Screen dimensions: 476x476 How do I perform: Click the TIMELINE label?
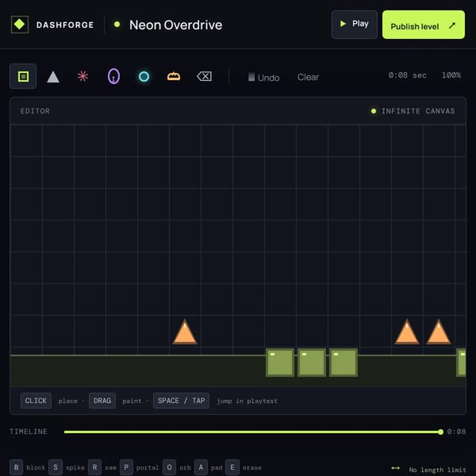click(29, 432)
